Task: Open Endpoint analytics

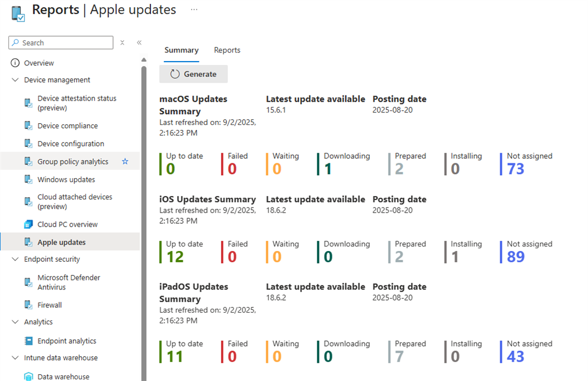Action: point(67,341)
